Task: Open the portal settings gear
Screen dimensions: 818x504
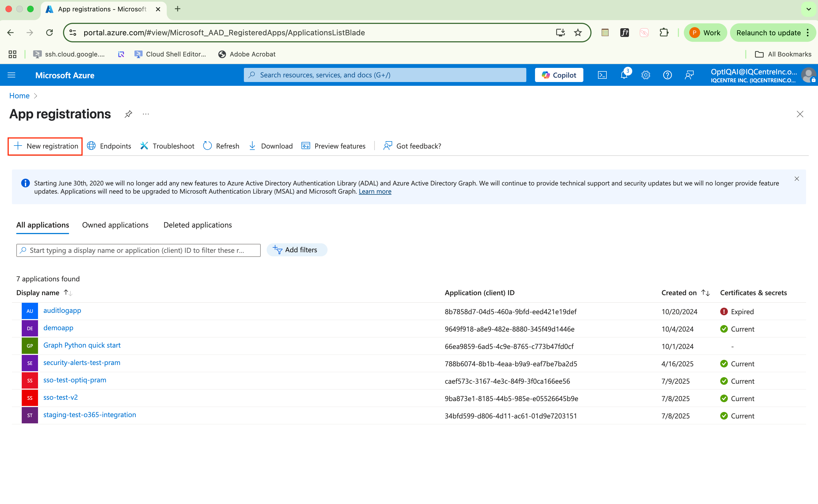Action: (x=646, y=75)
